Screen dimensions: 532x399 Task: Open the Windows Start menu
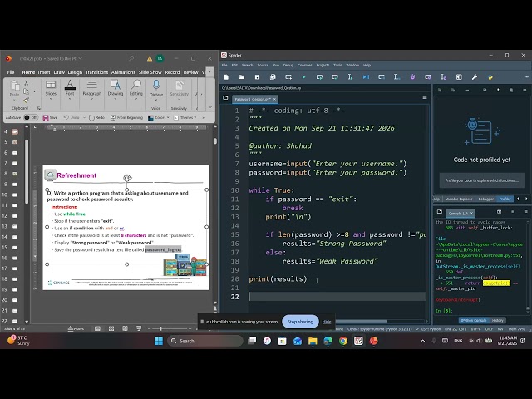coord(159,341)
